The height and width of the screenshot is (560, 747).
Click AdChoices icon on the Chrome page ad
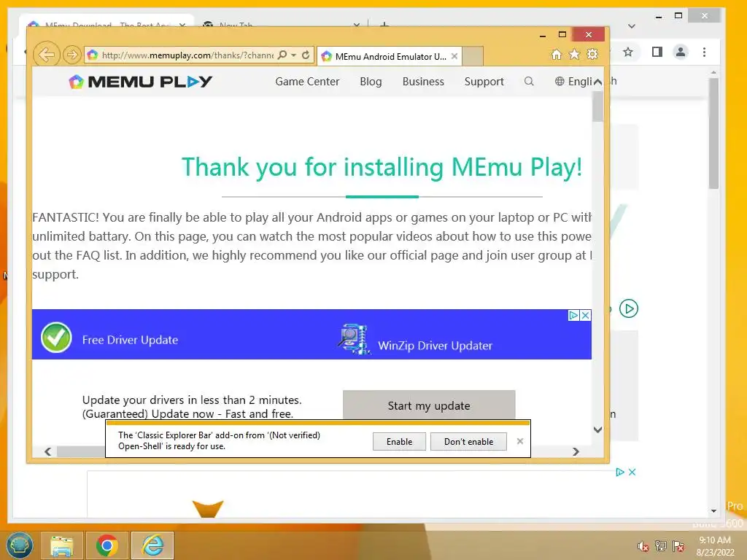(620, 472)
